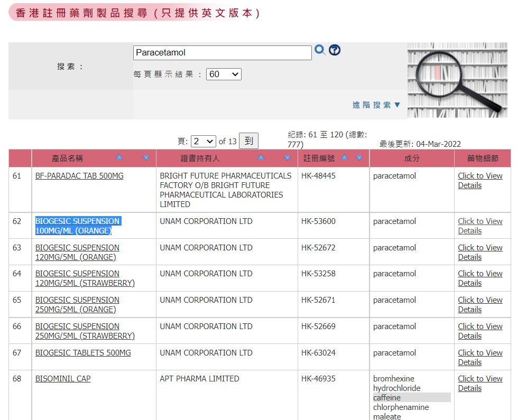Open BIOGESIC SUSPENSION 250MG/5ML (STRAWBERRY) link
Image resolution: width=526 pixels, height=420 pixels.
[x=85, y=331]
